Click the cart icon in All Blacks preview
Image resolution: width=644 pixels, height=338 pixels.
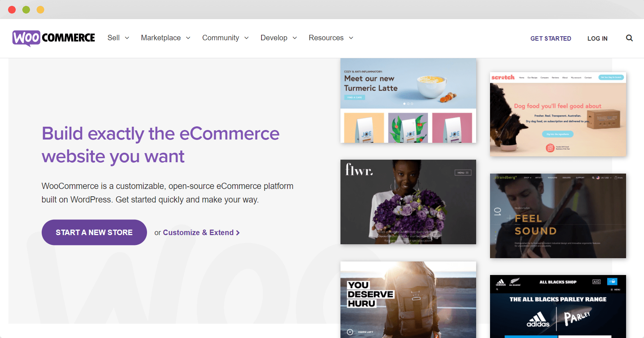pyautogui.click(x=612, y=282)
